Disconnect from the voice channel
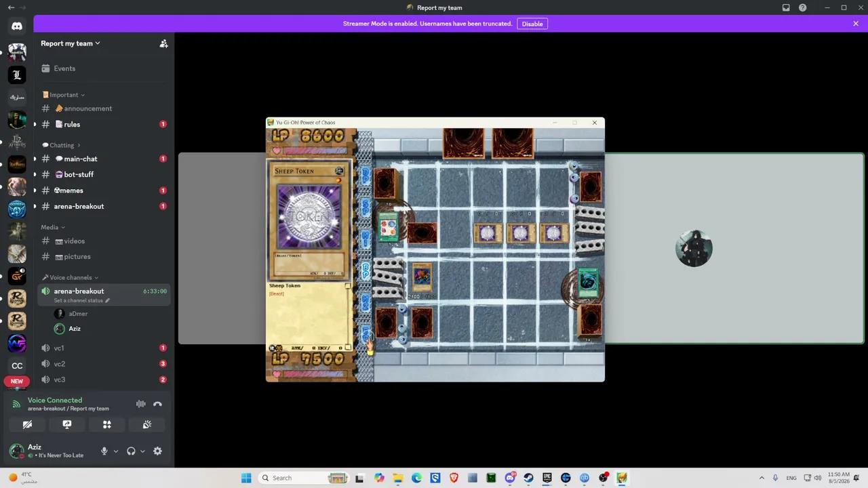This screenshot has height=488, width=868. coord(157,404)
